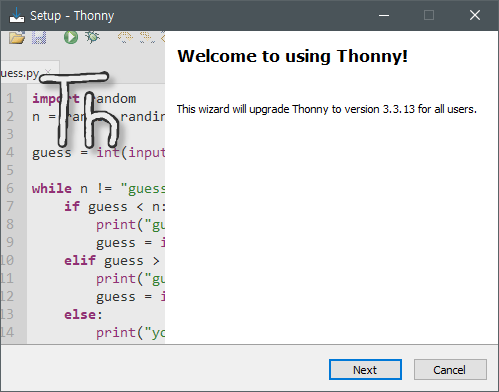The image size is (499, 392).
Task: Click the Setup - Thonny title text
Action: [x=72, y=16]
